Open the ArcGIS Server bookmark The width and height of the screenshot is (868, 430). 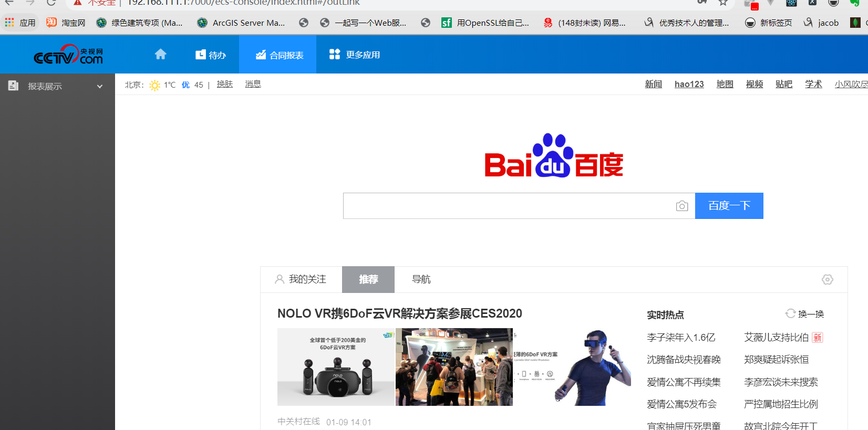click(x=241, y=23)
